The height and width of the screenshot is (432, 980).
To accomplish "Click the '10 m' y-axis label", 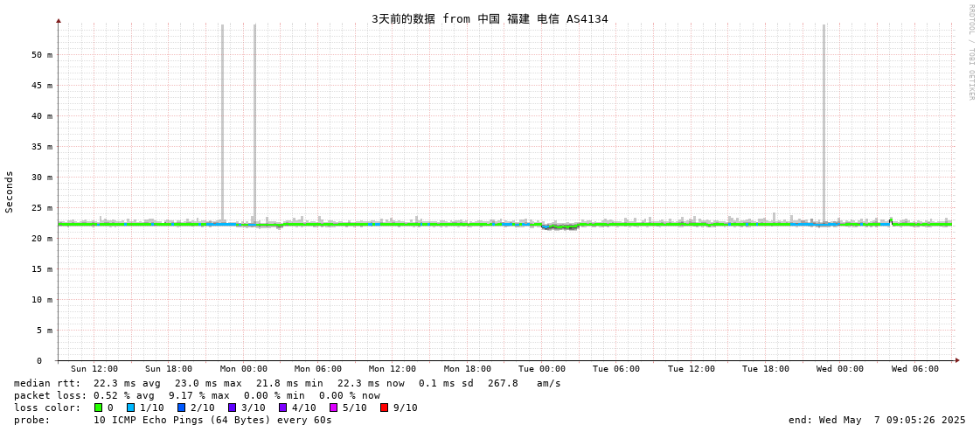I will pos(42,299).
